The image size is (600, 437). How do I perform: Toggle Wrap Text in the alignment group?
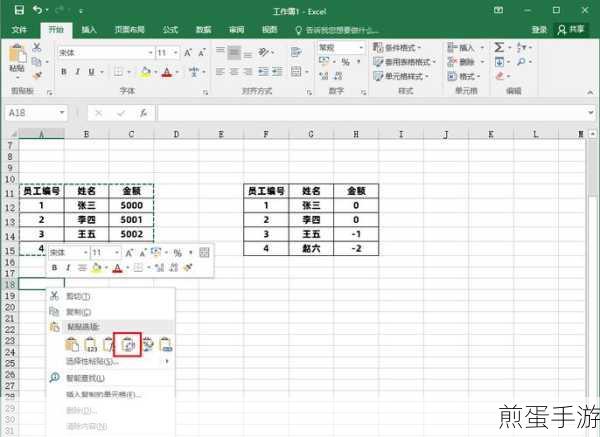(296, 52)
